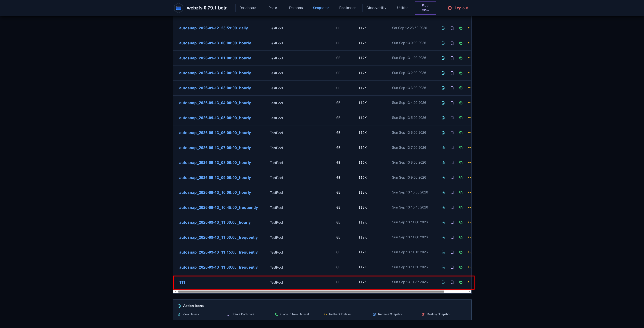The height and width of the screenshot is (328, 644).
Task: Click the webzfs logo icon
Action: point(178,8)
